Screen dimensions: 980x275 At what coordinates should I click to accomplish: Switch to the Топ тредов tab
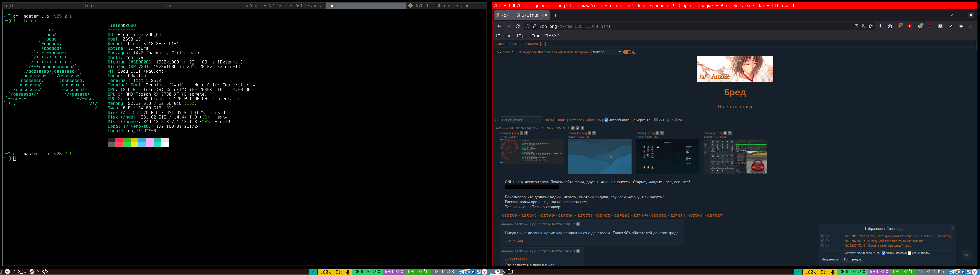(852, 259)
